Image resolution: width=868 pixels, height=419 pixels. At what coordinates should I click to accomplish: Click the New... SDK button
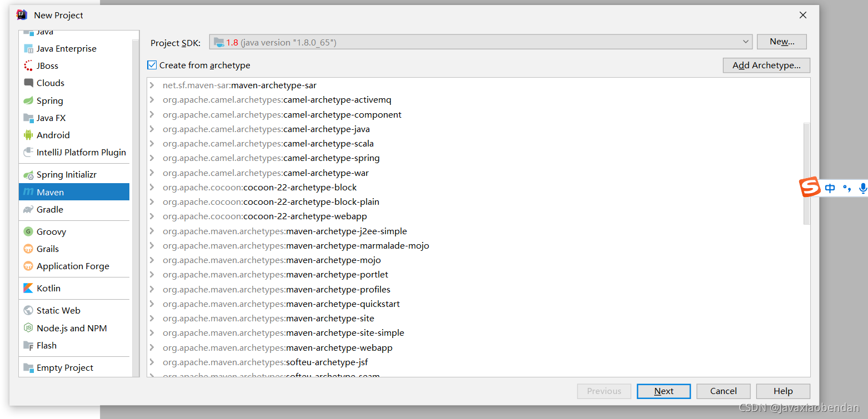[x=782, y=42]
